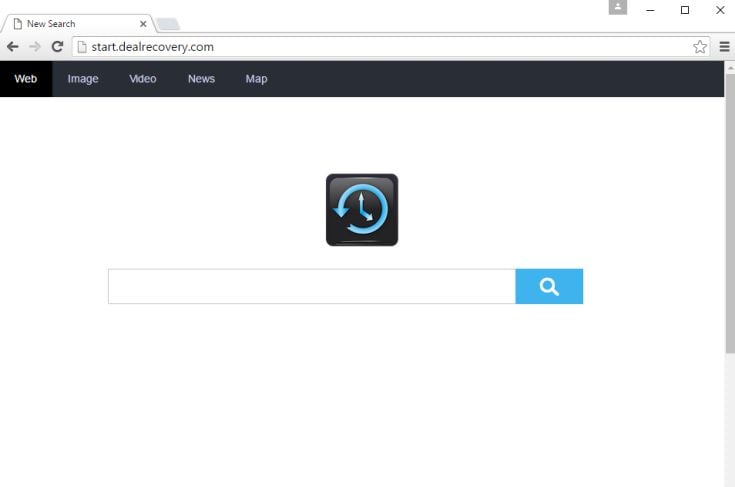Focus the main search input box
The height and width of the screenshot is (487, 735).
[x=312, y=286]
